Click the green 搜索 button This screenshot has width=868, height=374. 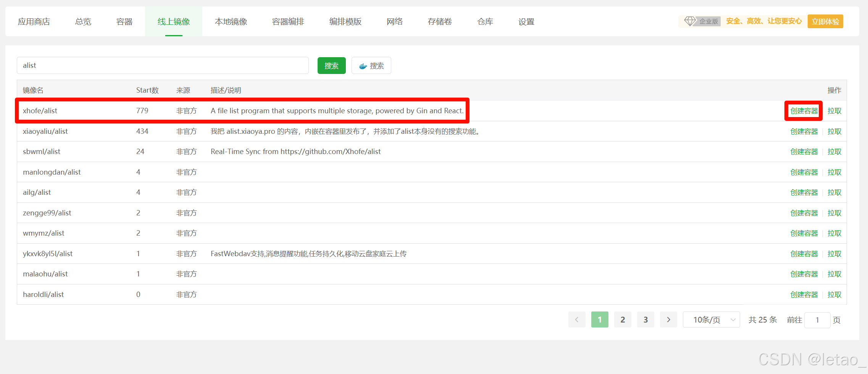point(331,66)
